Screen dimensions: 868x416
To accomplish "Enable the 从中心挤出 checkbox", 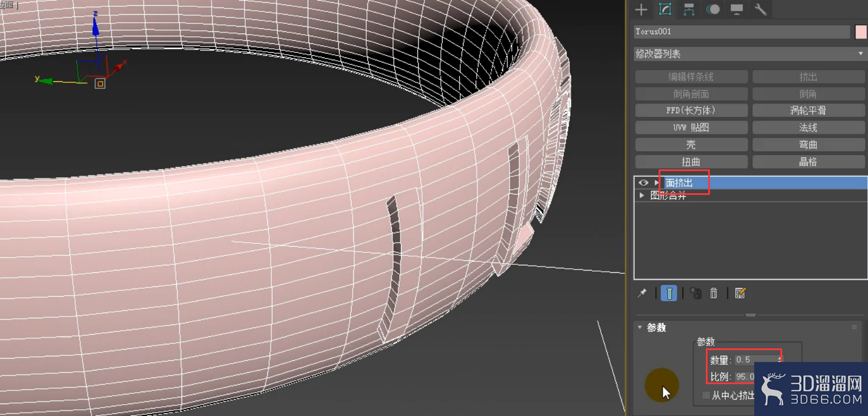I will click(x=706, y=396).
